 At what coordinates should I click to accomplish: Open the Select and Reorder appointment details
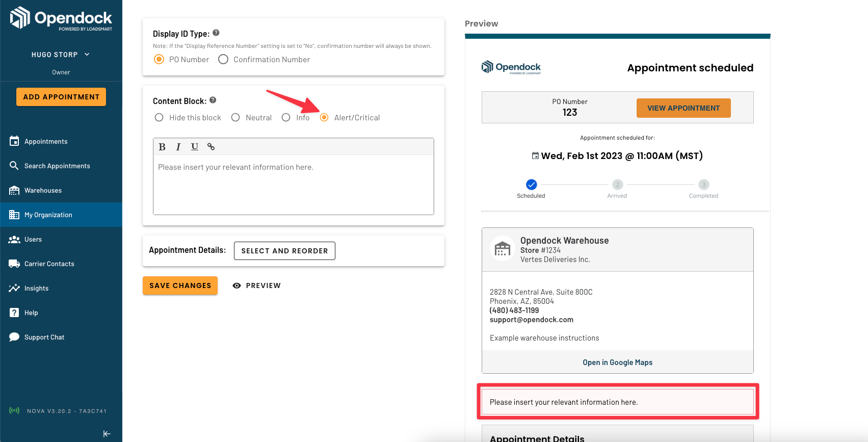coord(284,251)
